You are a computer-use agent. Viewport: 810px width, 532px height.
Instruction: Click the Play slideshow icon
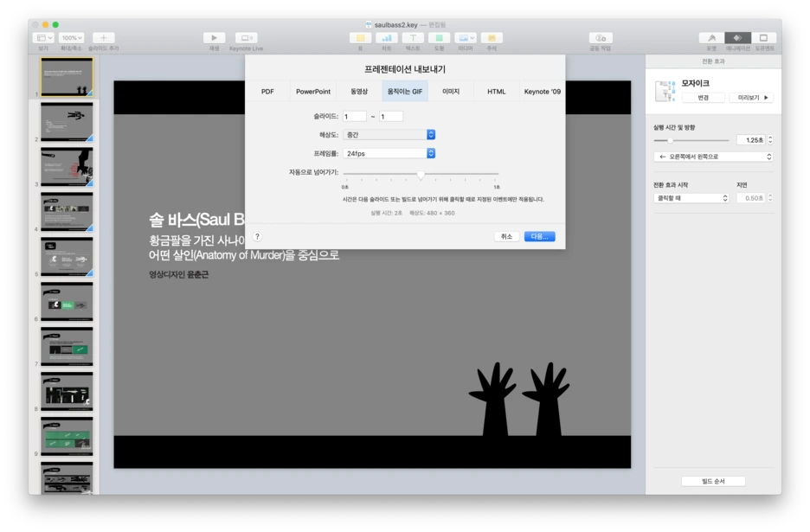[x=214, y=38]
